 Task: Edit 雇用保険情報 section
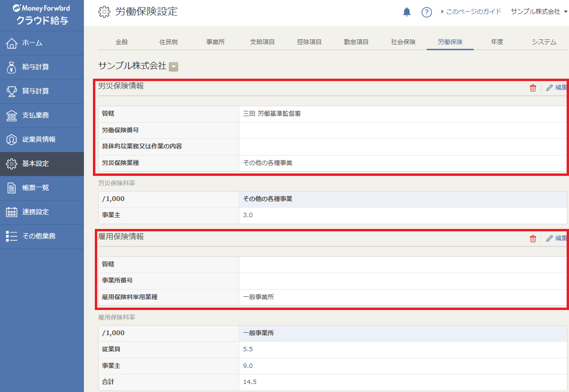[x=557, y=238]
